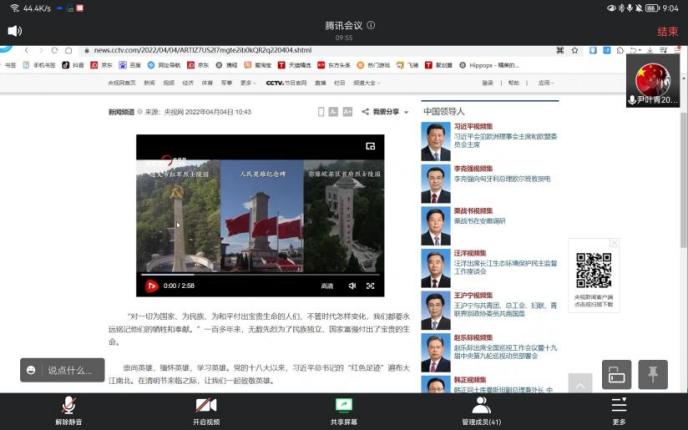This screenshot has height=430, width=688.
Task: Open the 管理成员(41) member list
Action: 481,410
